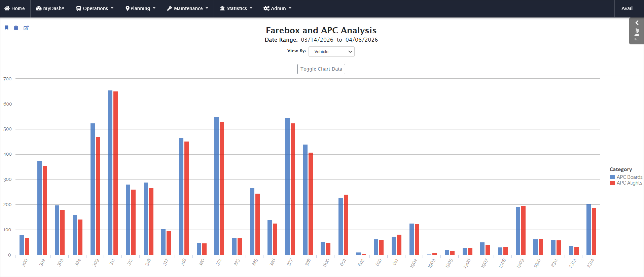This screenshot has width=644, height=277.
Task: Click the Avail link in navbar
Action: click(627, 8)
